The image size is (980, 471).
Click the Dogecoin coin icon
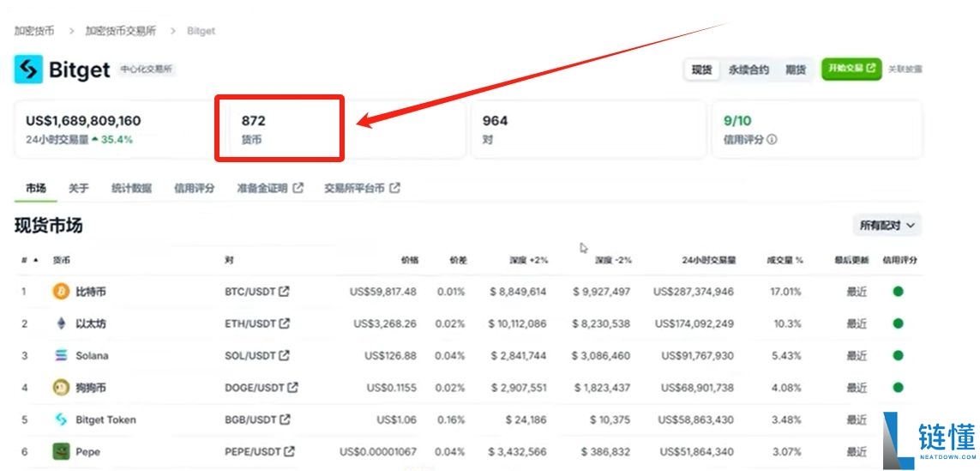(x=61, y=387)
